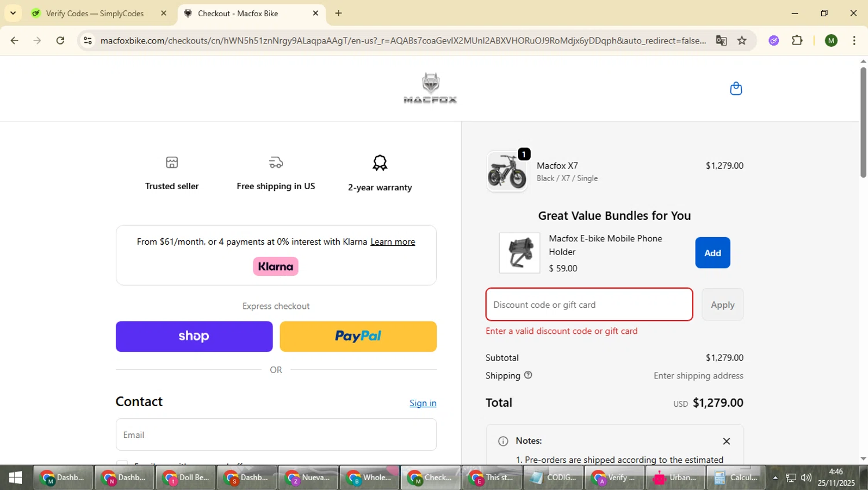Close the Checkout Macfox Bike tab
Viewport: 868px width, 490px height.
click(x=315, y=13)
